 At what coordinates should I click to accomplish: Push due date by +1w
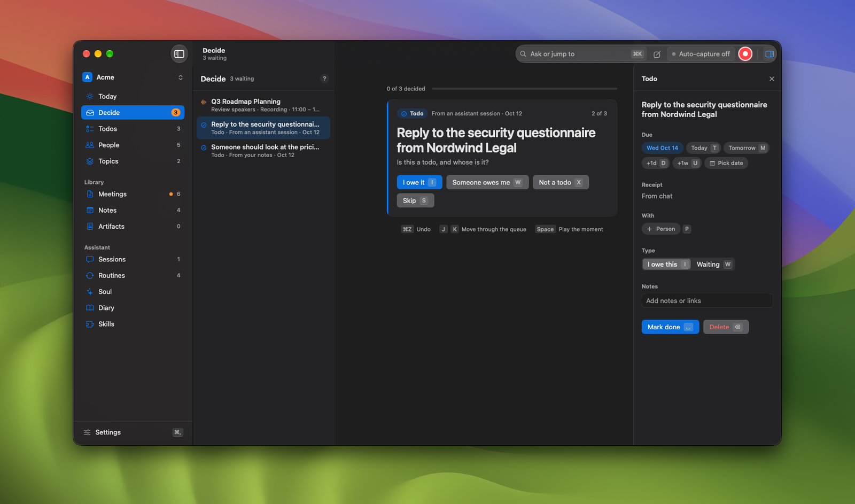(x=687, y=163)
